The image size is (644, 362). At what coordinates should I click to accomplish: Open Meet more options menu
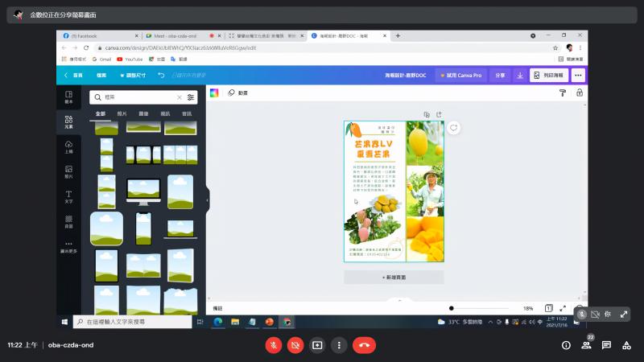(339, 345)
